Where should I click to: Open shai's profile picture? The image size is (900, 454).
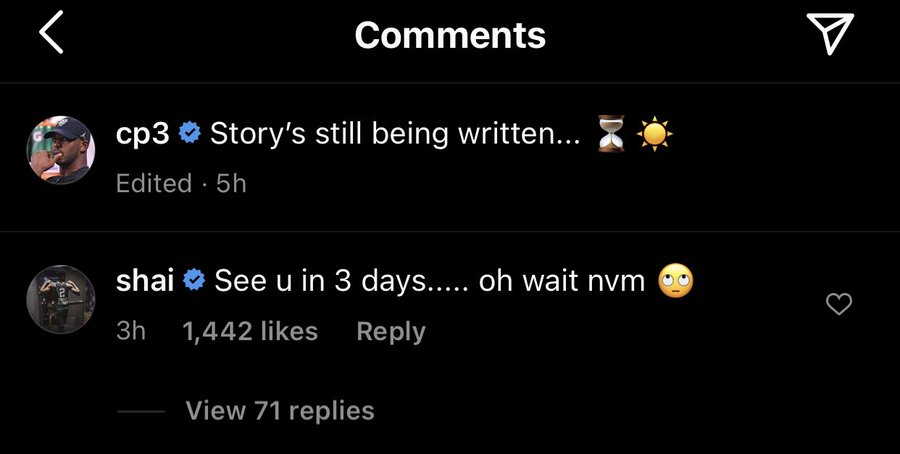point(59,296)
